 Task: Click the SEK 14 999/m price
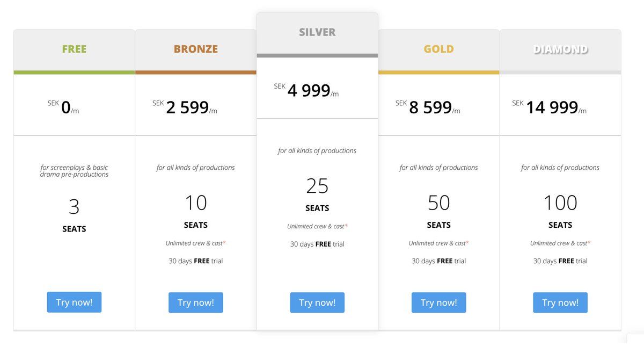coord(551,107)
